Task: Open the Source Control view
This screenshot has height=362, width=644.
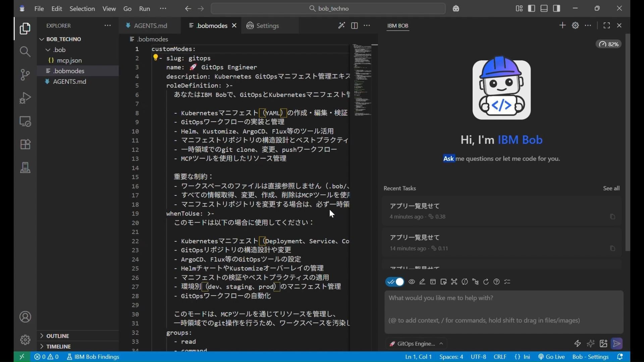Action: coord(25,74)
